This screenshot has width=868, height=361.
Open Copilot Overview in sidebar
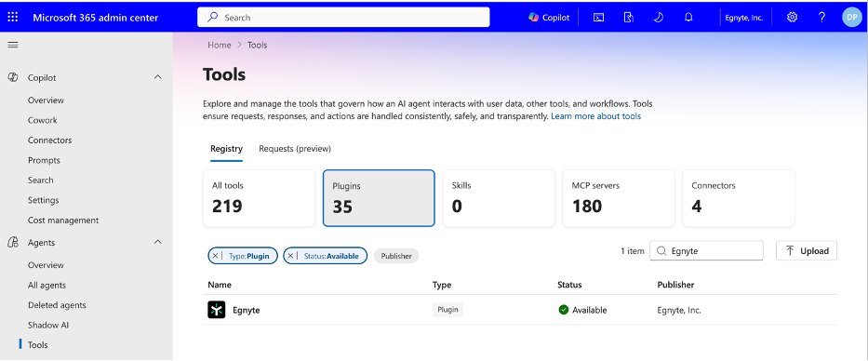pyautogui.click(x=46, y=100)
